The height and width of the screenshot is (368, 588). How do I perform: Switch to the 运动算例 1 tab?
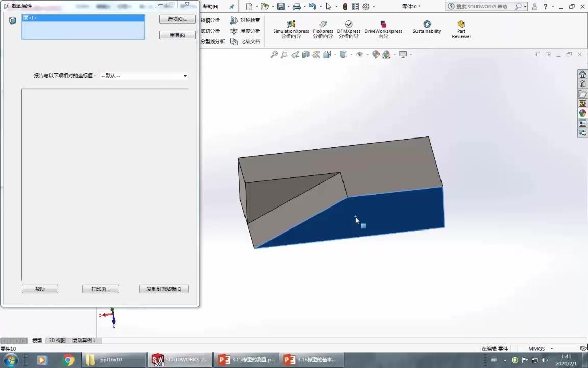[x=83, y=340]
